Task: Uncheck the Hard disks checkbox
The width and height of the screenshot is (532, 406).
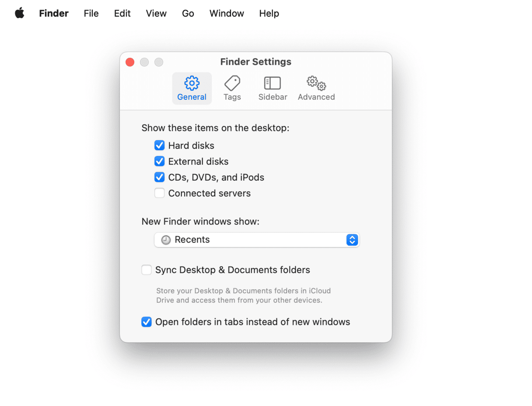Action: tap(160, 145)
